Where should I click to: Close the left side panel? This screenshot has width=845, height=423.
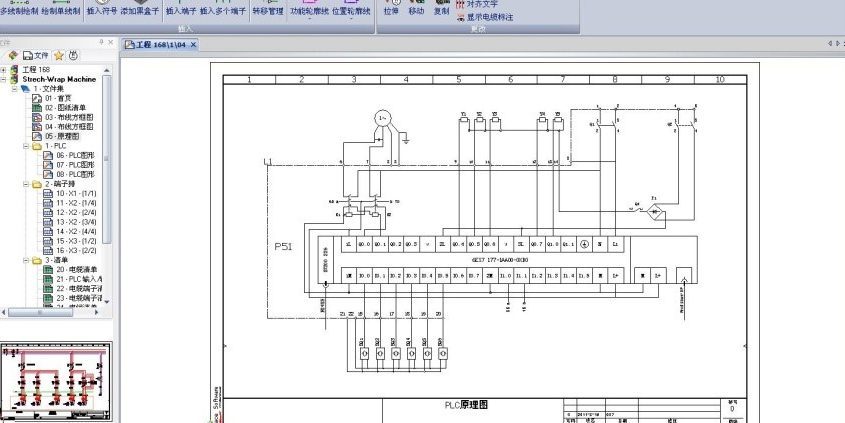[110, 42]
